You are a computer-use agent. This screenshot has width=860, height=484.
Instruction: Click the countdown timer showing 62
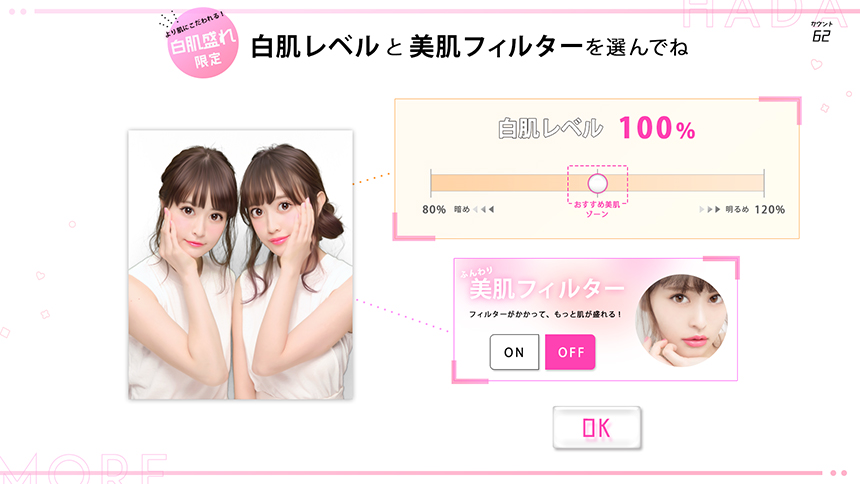point(821,33)
